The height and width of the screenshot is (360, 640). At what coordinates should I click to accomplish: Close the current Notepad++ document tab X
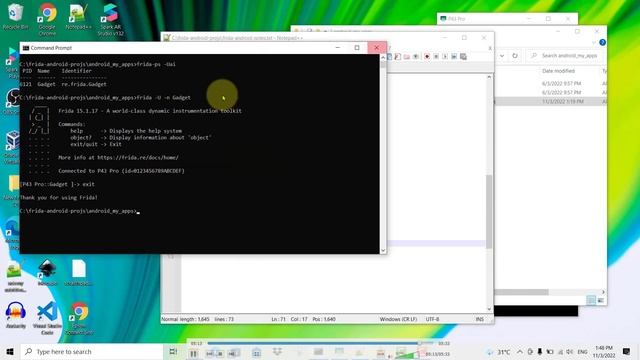[490, 48]
